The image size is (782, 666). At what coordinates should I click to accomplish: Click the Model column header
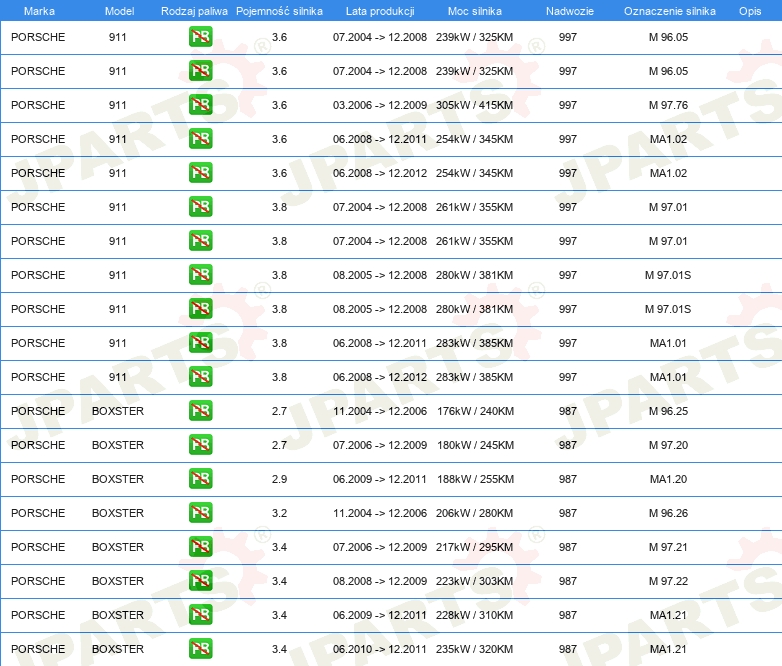point(118,10)
